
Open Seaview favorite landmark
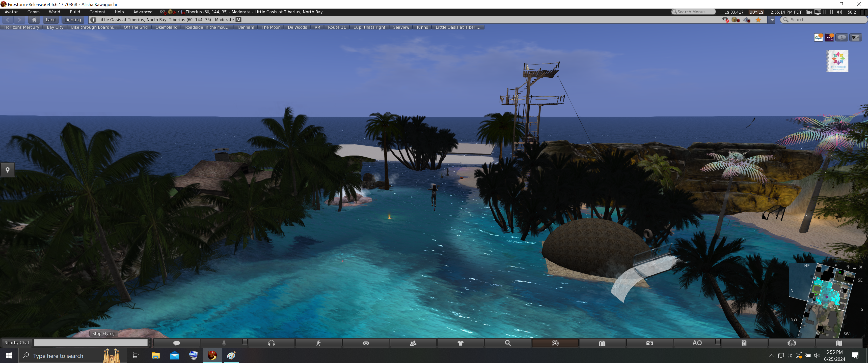401,27
